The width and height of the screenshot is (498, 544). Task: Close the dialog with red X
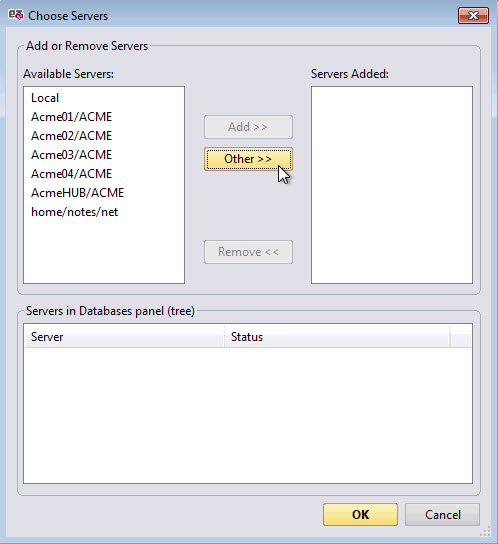[x=473, y=16]
